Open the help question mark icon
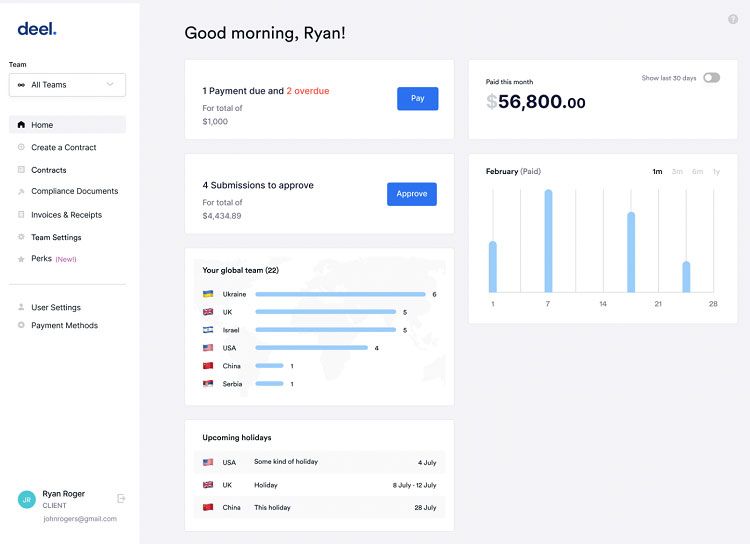Viewport: 750px width, 544px height. [x=733, y=19]
